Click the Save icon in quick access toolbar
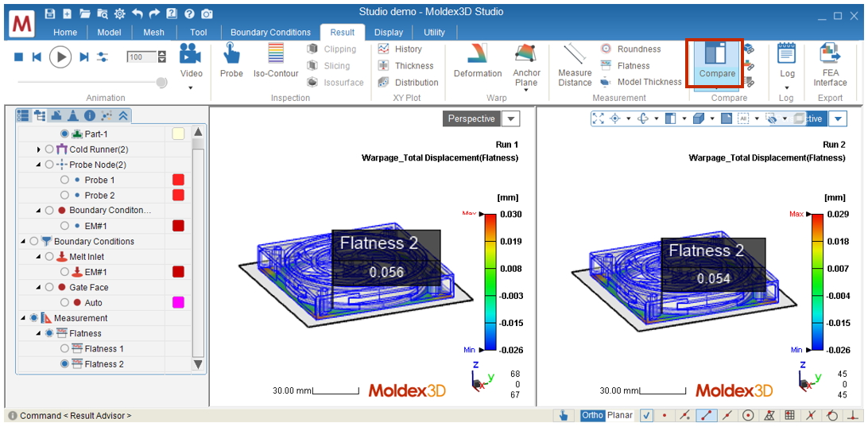Viewport: 868px width, 427px height. coord(50,14)
